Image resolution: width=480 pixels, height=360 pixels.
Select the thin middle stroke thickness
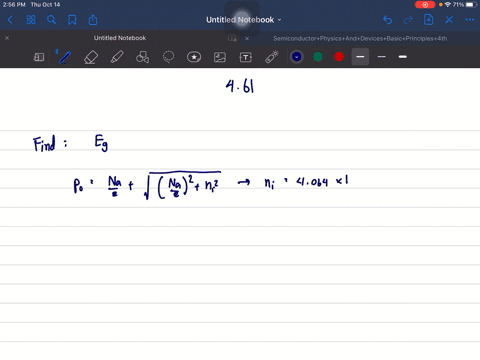pyautogui.click(x=382, y=57)
